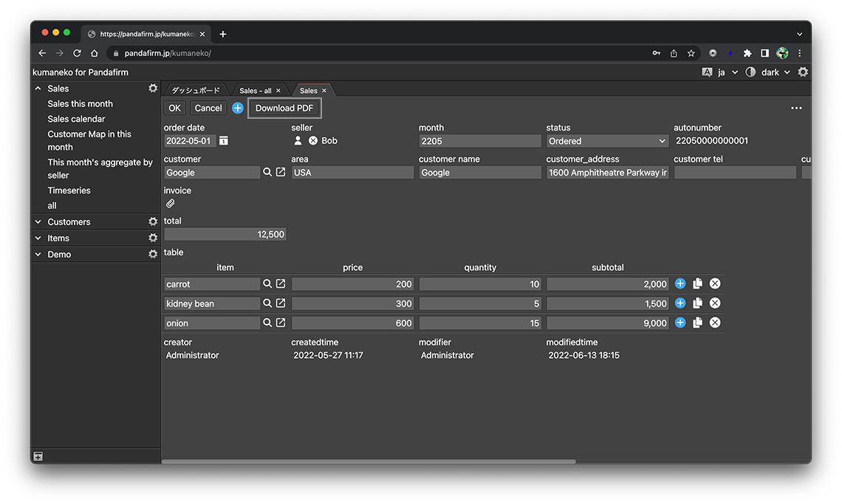The image size is (842, 504).
Task: Click the customer lookup search icon
Action: coord(267,173)
